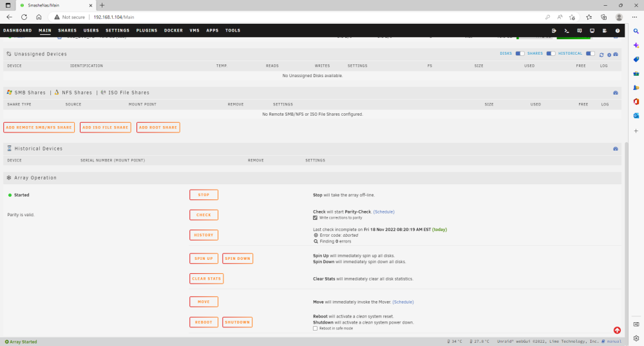644x346 pixels.
Task: Open the Parity-Check Schedule link
Action: [384, 212]
